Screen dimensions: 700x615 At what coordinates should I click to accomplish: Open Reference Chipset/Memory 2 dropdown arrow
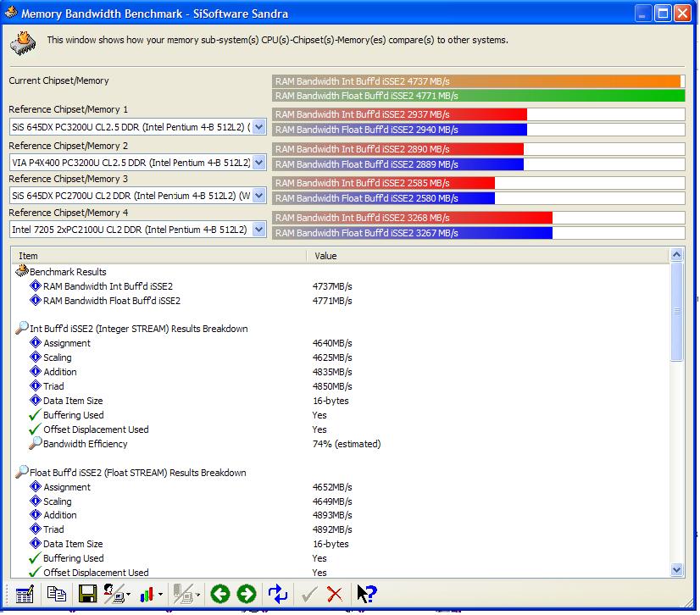(x=259, y=163)
